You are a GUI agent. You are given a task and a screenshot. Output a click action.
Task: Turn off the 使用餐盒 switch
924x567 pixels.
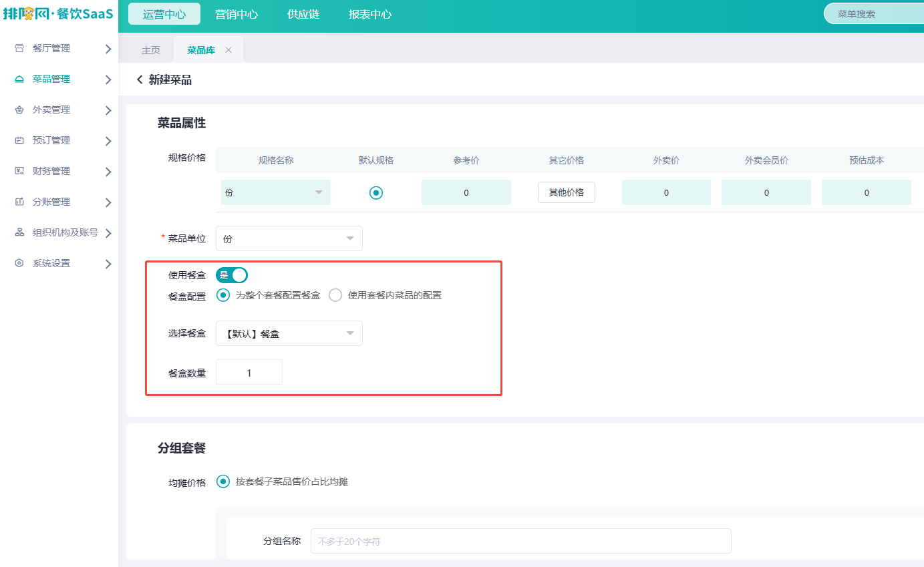pyautogui.click(x=232, y=275)
